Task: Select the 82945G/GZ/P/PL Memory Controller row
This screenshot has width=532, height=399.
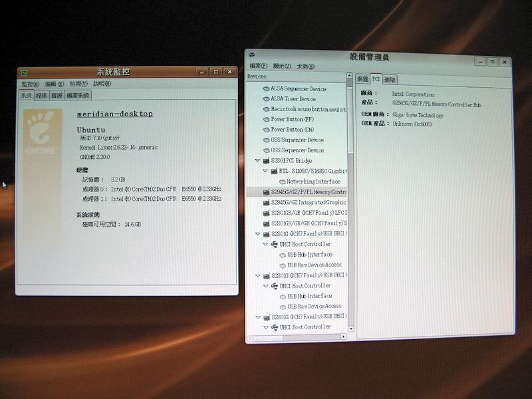Action: (297, 192)
